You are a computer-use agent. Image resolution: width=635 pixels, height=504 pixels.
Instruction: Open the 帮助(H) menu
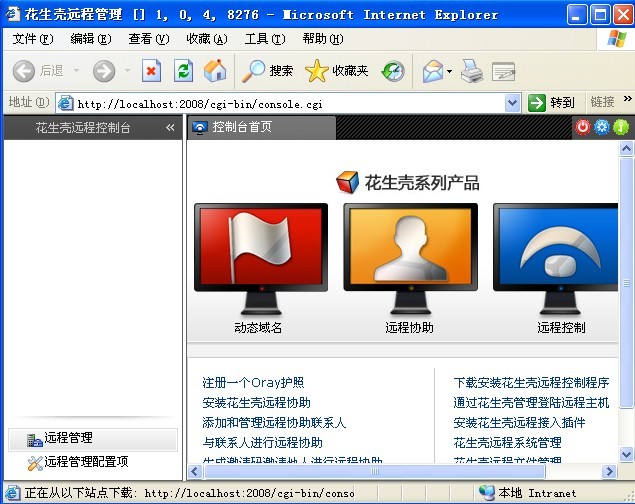pos(323,39)
